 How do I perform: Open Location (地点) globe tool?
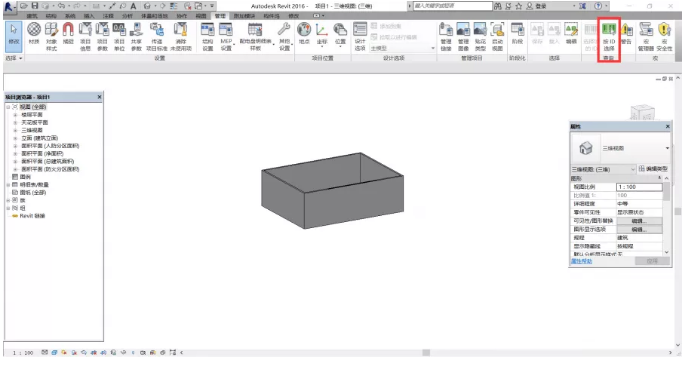304,34
